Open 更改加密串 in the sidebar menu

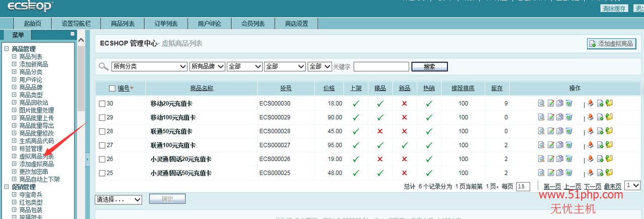(x=33, y=172)
